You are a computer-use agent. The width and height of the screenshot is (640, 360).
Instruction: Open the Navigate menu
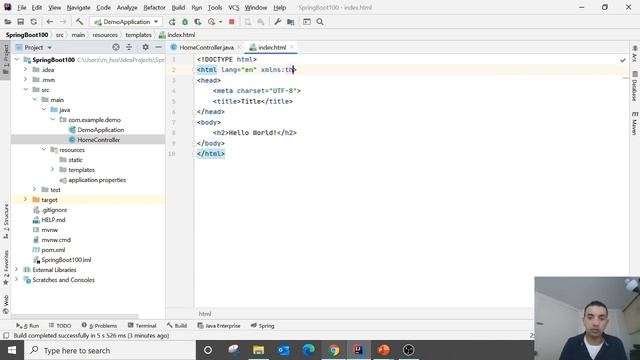[x=78, y=7]
